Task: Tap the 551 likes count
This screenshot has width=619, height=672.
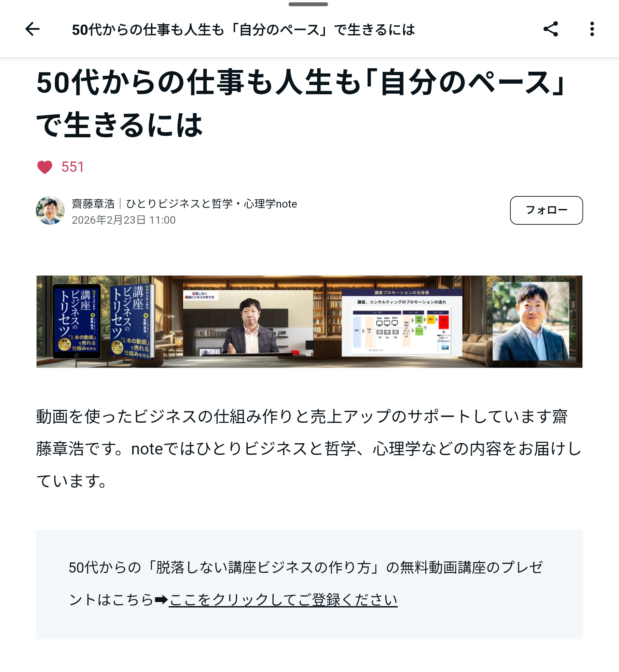Action: click(x=73, y=167)
